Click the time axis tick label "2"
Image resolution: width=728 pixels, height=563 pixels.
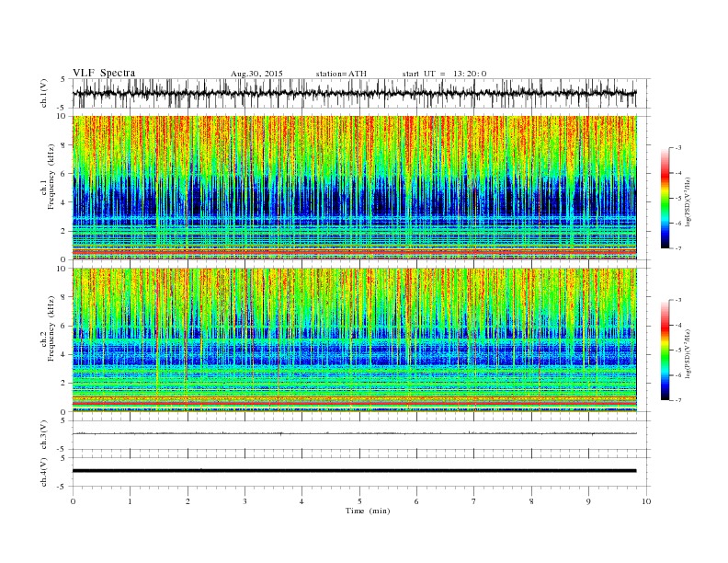pyautogui.click(x=188, y=501)
